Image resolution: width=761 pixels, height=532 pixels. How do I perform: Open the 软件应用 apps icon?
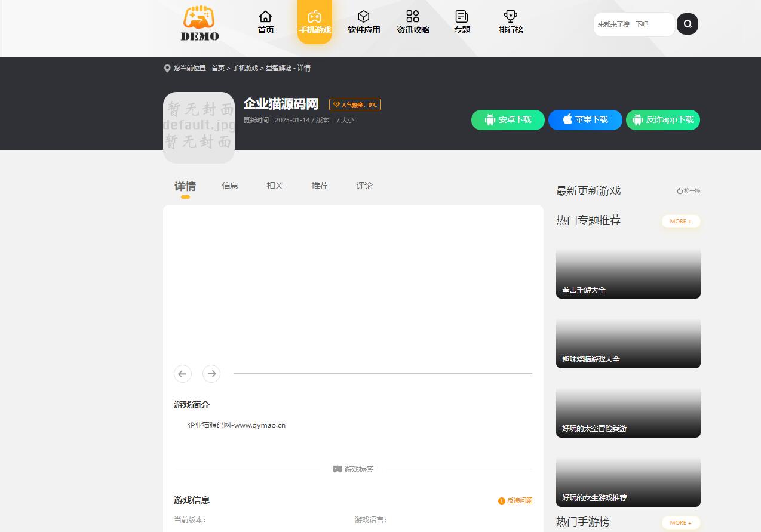coord(363,17)
